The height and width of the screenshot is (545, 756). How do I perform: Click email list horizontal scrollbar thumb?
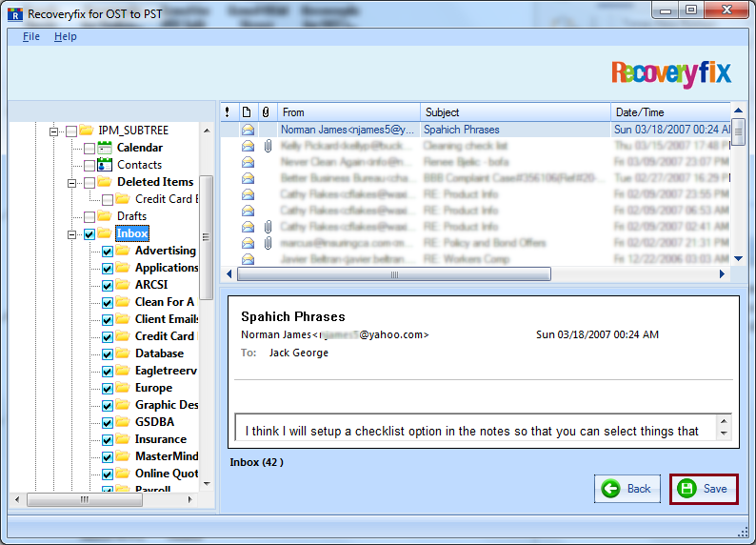click(394, 274)
